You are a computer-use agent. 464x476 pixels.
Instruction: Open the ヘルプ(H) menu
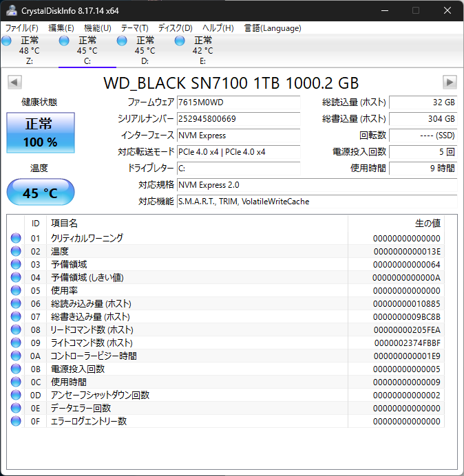pyautogui.click(x=218, y=28)
